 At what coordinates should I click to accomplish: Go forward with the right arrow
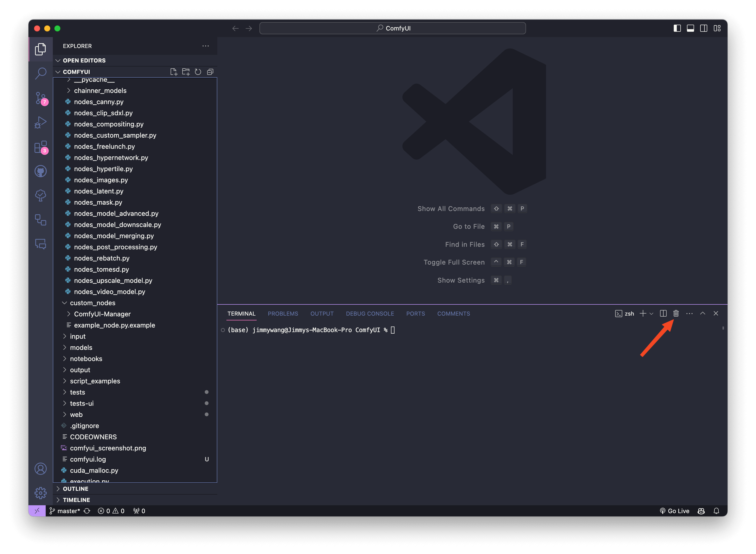click(x=249, y=28)
